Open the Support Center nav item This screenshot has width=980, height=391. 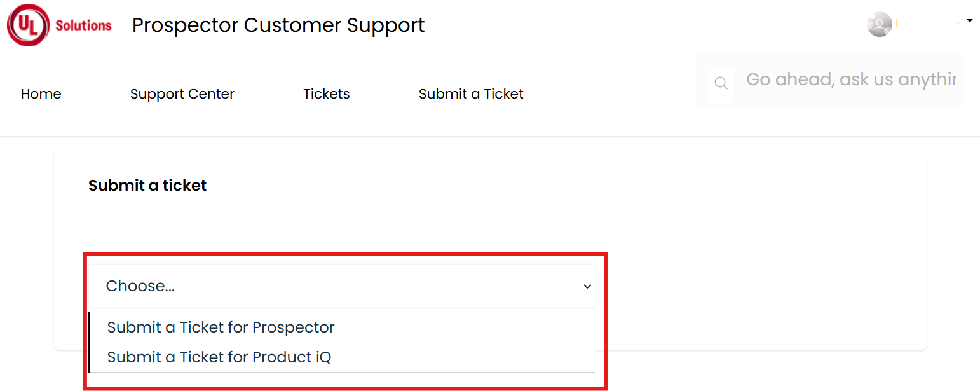click(x=182, y=94)
